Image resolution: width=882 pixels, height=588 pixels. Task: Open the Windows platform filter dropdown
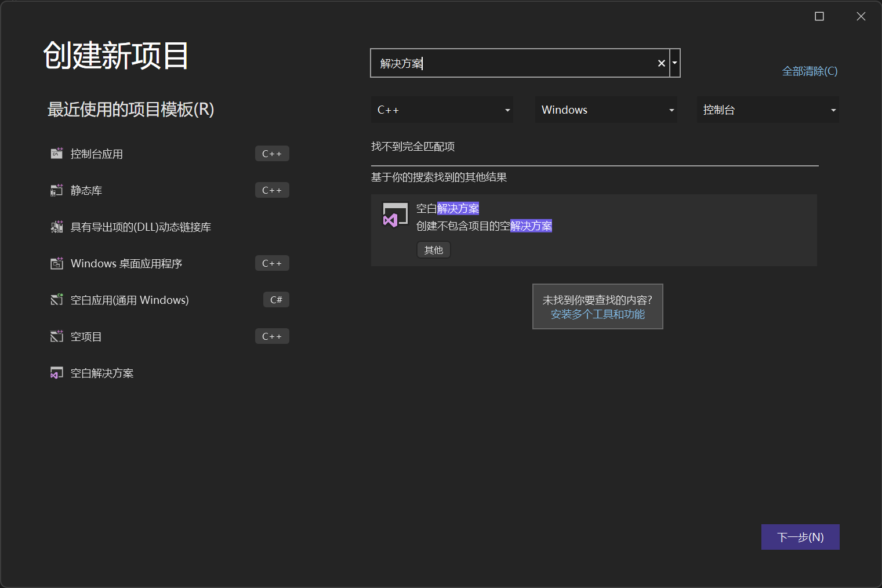coord(606,110)
